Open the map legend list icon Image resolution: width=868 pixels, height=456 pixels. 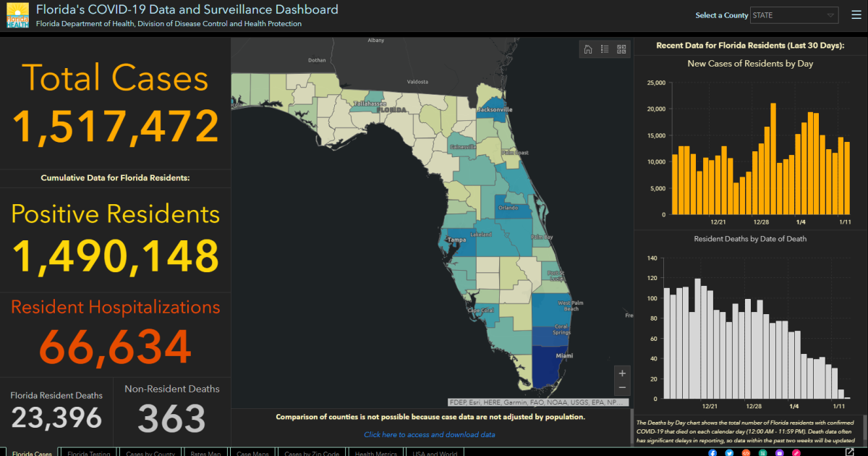[x=605, y=49]
